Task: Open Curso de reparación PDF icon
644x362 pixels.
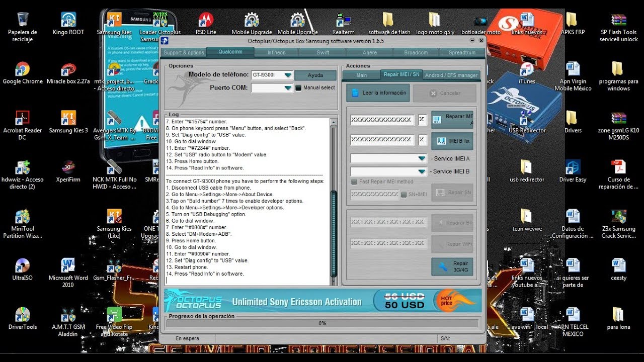Action: tap(618, 175)
